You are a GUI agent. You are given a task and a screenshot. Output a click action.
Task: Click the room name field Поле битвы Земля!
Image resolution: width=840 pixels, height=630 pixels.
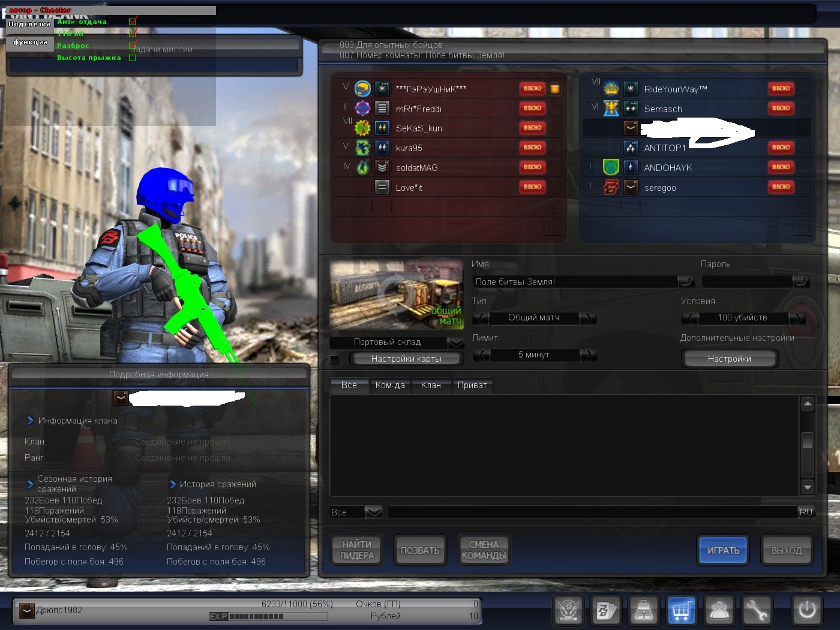click(575, 281)
